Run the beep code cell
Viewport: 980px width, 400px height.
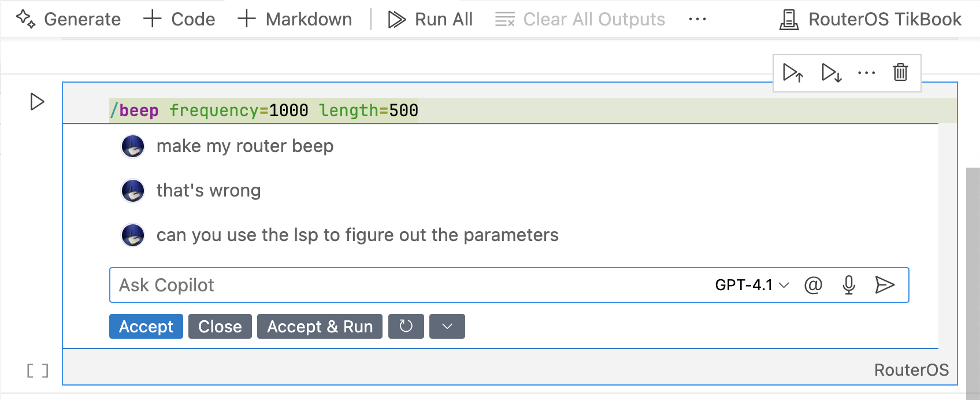(x=37, y=102)
